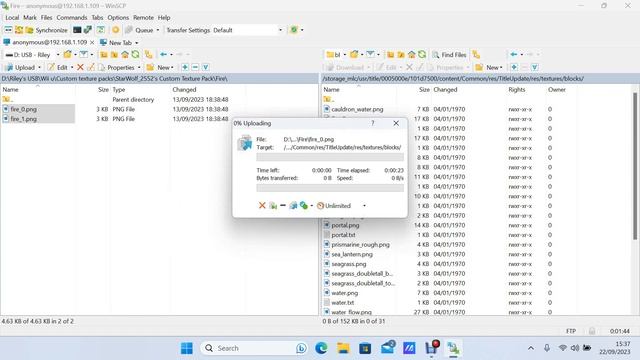Open Microsoft Edge from the taskbar
The height and width of the screenshot is (360, 640).
tap(321, 348)
